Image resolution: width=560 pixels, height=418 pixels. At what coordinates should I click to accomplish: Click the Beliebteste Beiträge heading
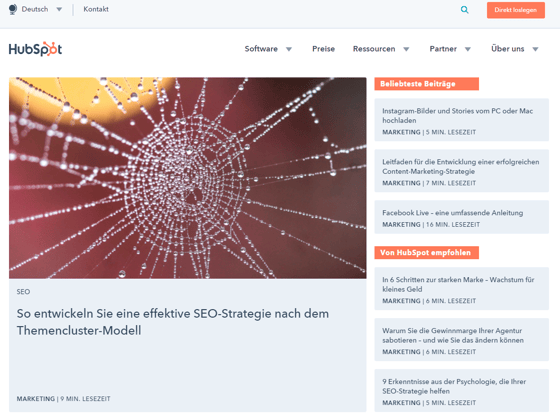[x=426, y=84]
